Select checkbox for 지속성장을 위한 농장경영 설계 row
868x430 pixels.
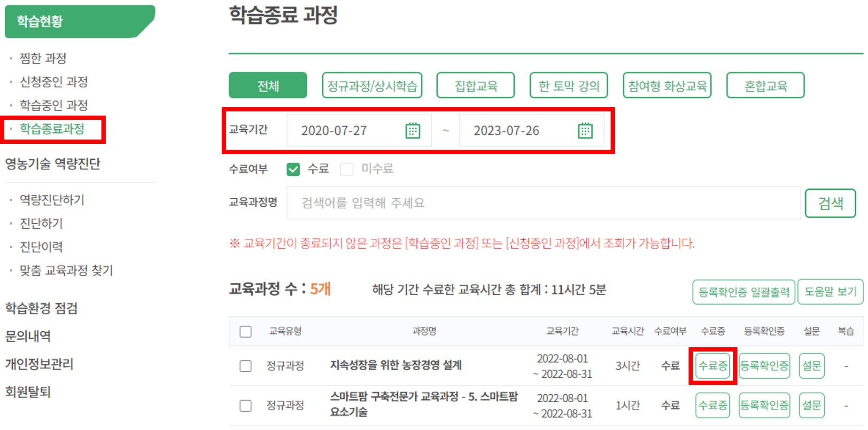(245, 366)
